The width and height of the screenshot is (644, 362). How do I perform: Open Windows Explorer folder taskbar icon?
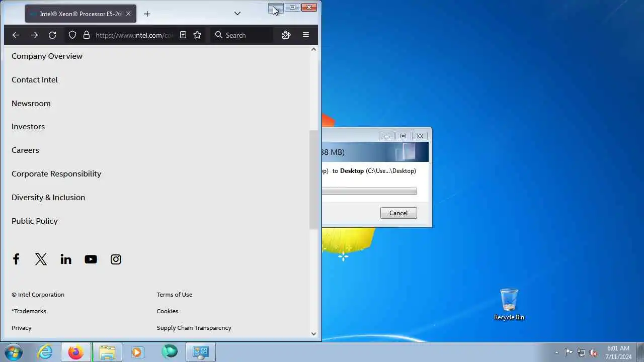coord(107,352)
